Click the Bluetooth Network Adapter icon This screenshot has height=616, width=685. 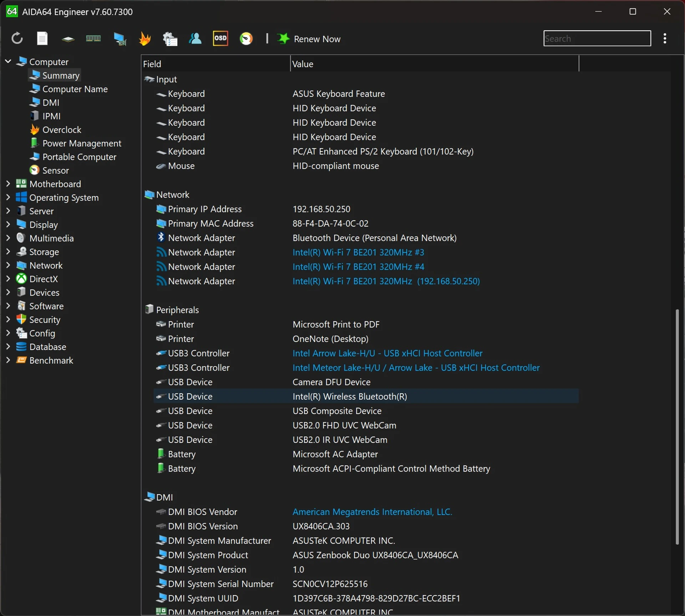tap(161, 237)
